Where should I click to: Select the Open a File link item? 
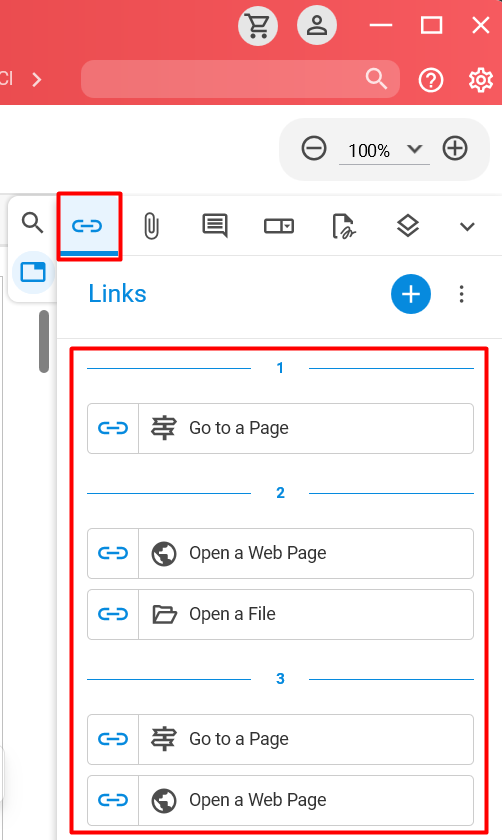coord(280,614)
